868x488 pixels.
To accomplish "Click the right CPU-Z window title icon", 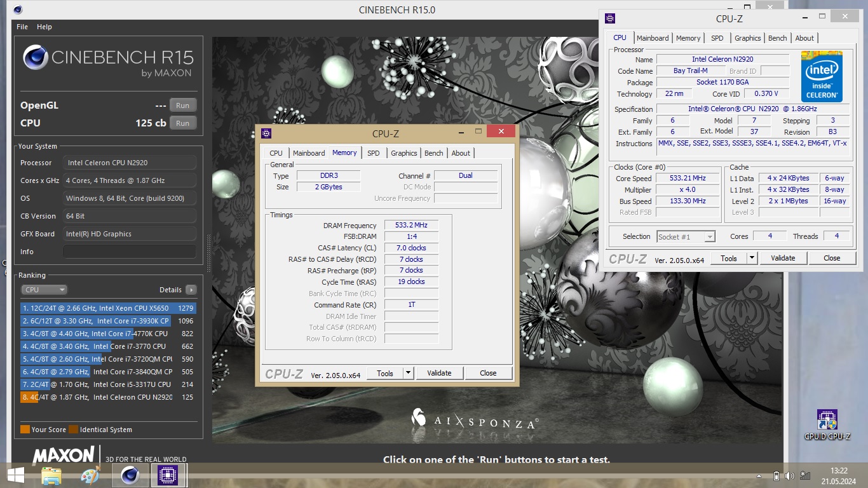I will point(610,18).
